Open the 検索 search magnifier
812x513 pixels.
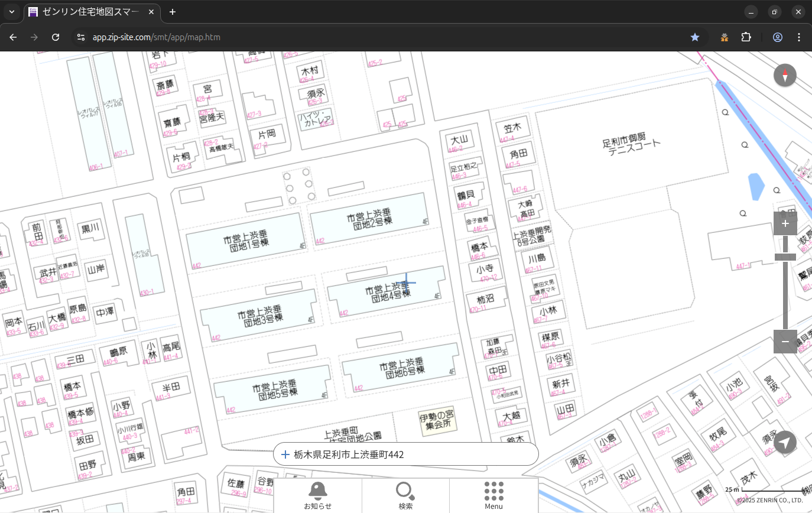405,495
